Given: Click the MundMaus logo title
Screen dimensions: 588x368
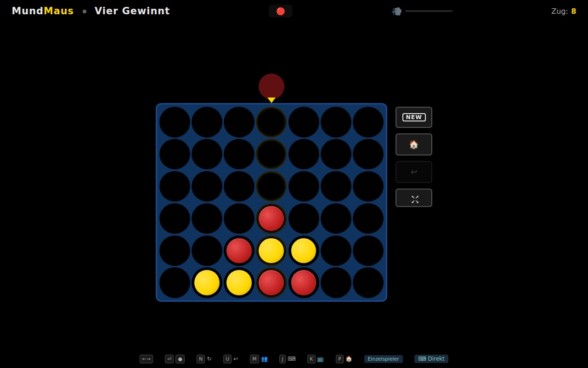Looking at the screenshot, I should pyautogui.click(x=43, y=11).
